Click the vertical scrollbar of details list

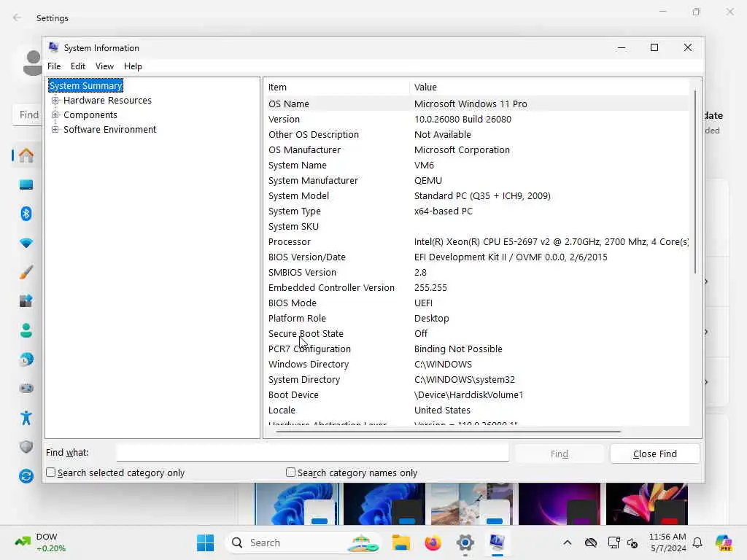point(695,181)
